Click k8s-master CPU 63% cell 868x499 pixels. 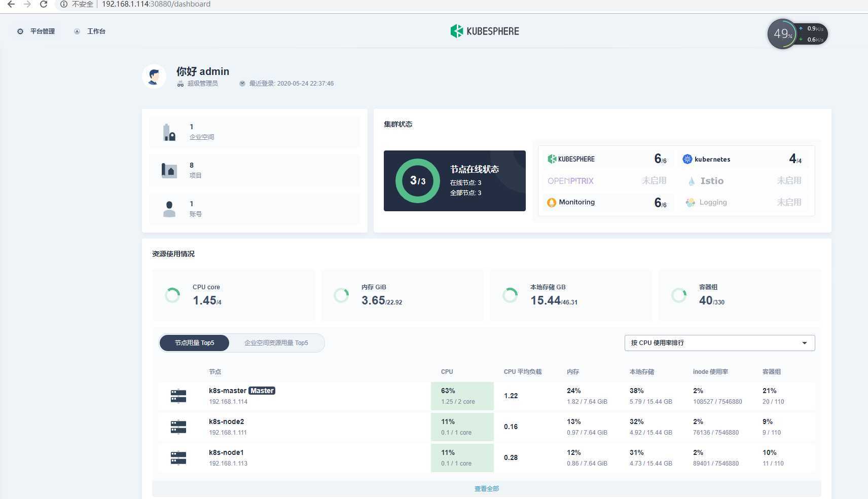click(x=462, y=396)
